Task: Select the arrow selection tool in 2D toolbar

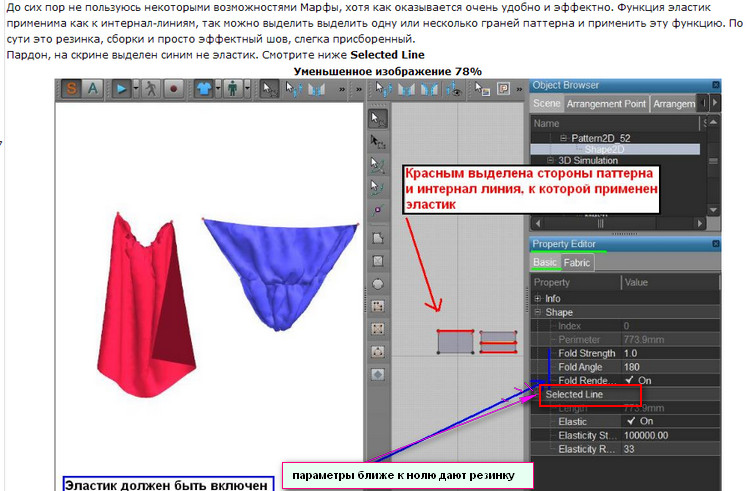Action: pos(378,118)
